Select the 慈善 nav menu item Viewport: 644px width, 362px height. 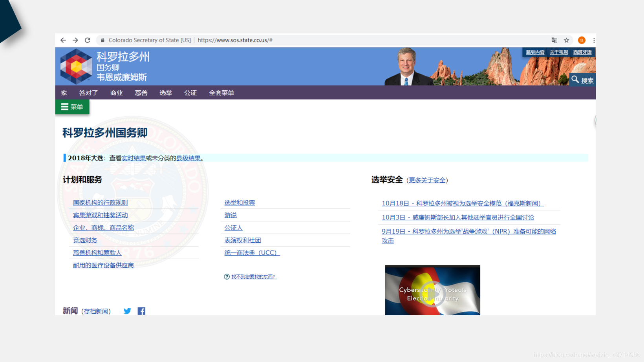click(x=141, y=93)
